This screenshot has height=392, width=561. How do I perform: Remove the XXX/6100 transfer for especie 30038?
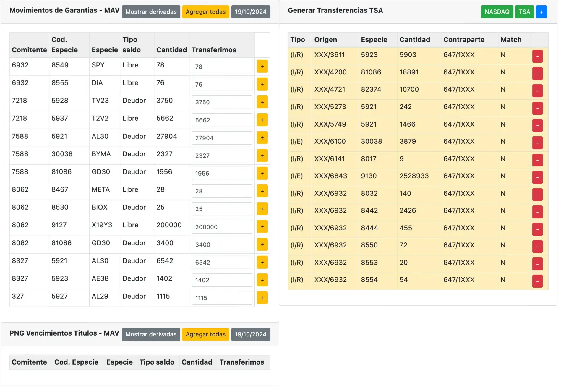(x=537, y=143)
